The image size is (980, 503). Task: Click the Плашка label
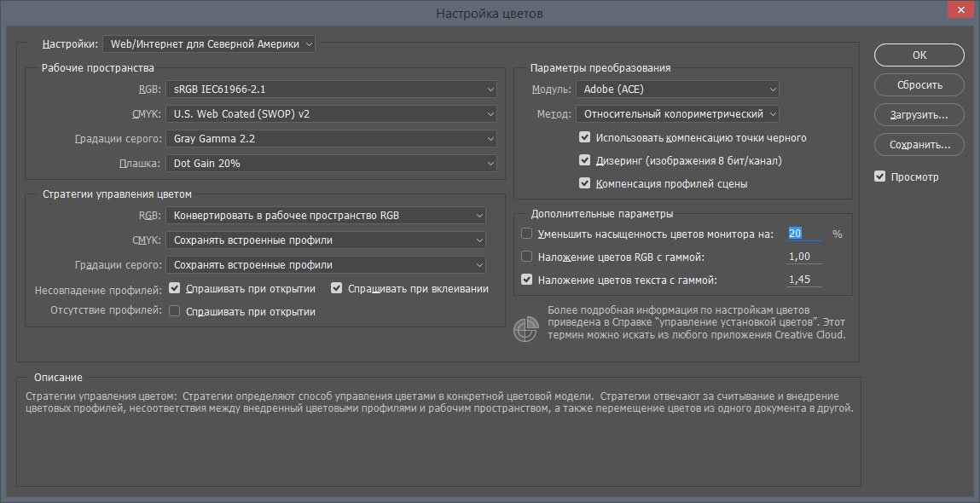coord(140,164)
